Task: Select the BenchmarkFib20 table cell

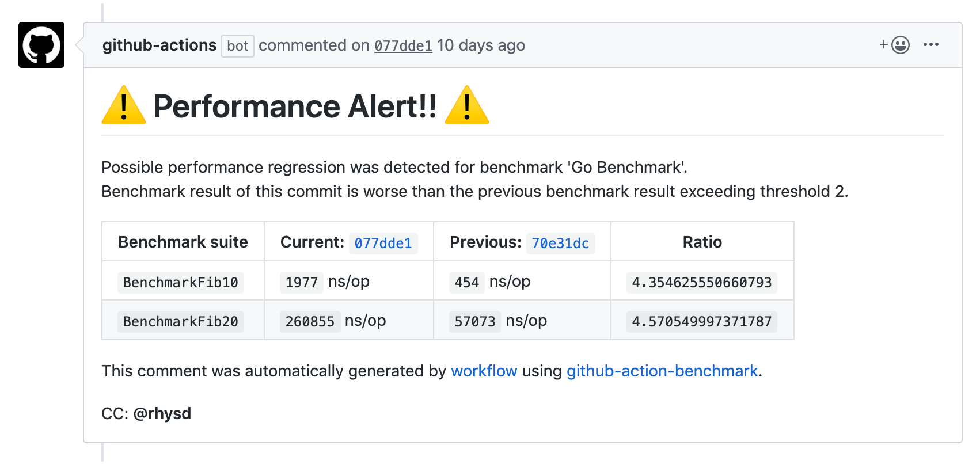Action: pos(181,322)
